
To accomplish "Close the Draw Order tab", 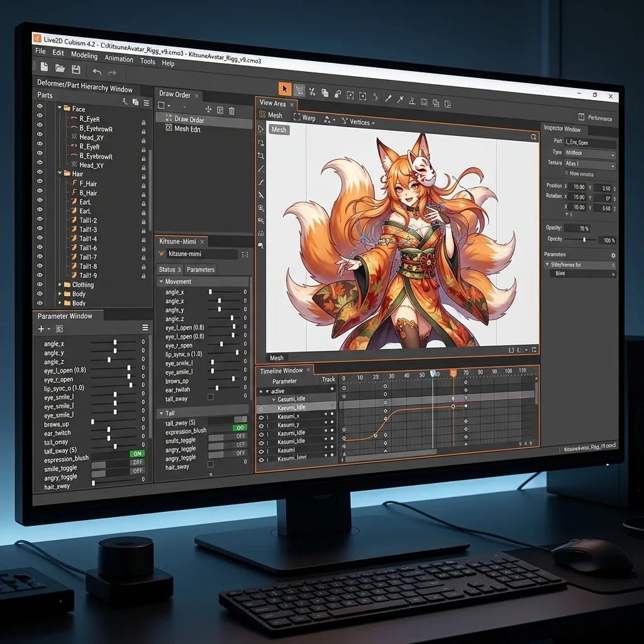I will click(x=196, y=96).
